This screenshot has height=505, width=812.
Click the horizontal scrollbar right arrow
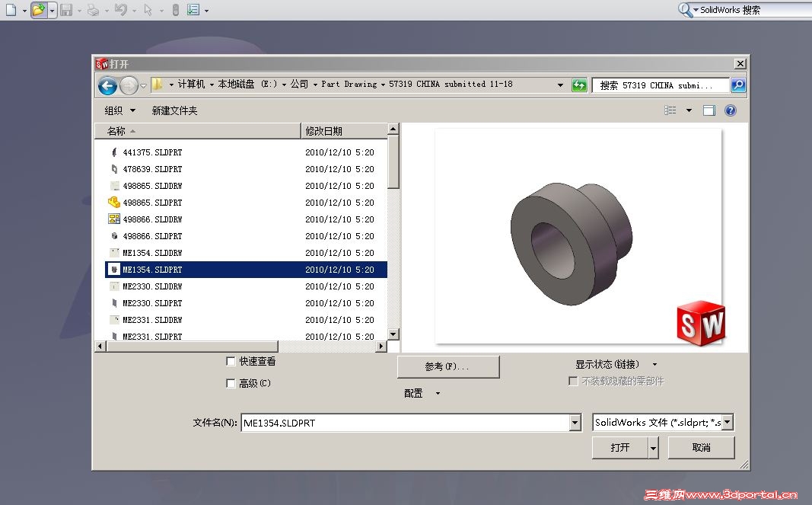click(382, 347)
